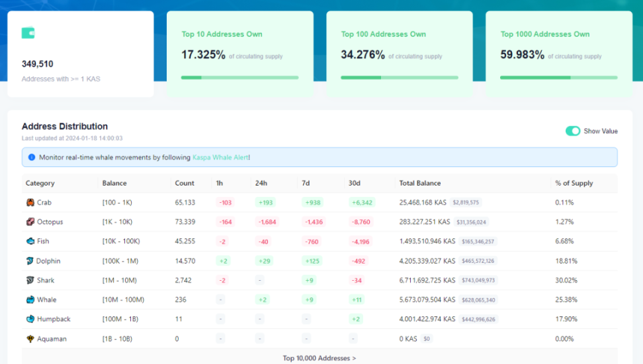Screen dimensions: 643x364
Task: Open the Kaspa Whale Alert link
Action: (x=220, y=157)
